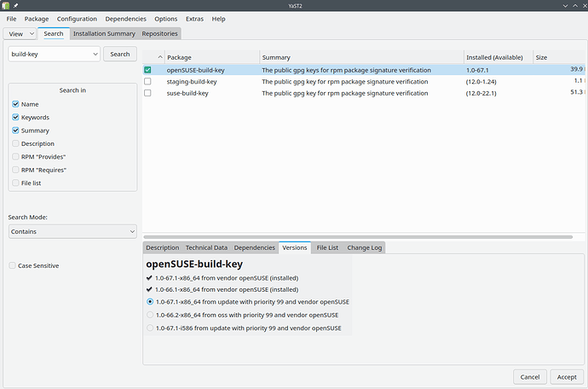Click version cell 1.0-67.1 of openSUSE-build-key
588x389 pixels.
click(x=477, y=70)
